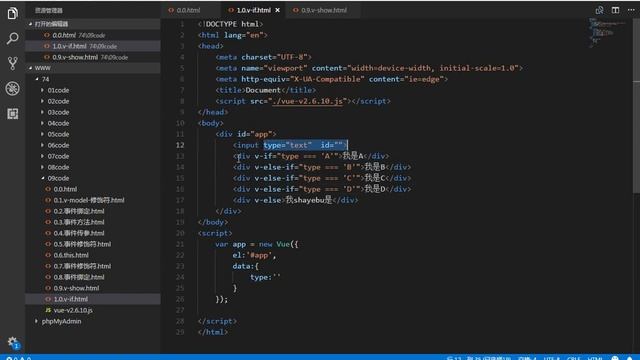Click the 'v-else' text on line 17
The width and height of the screenshot is (640, 360).
click(268, 200)
